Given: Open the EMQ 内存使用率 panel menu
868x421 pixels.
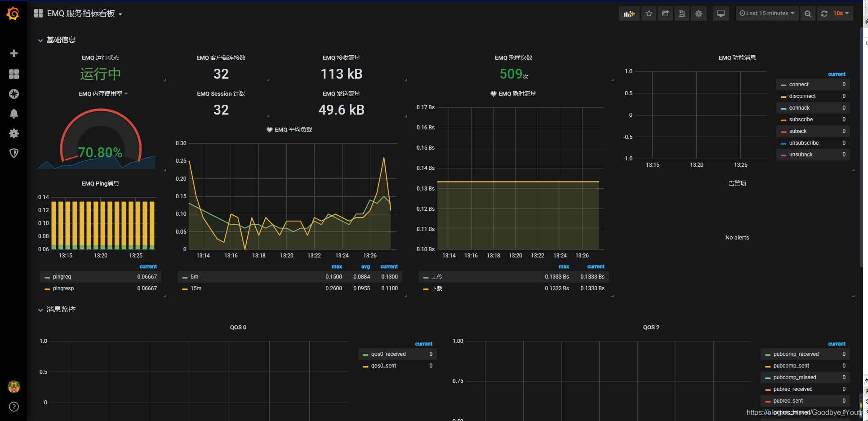Looking at the screenshot, I should tap(103, 93).
